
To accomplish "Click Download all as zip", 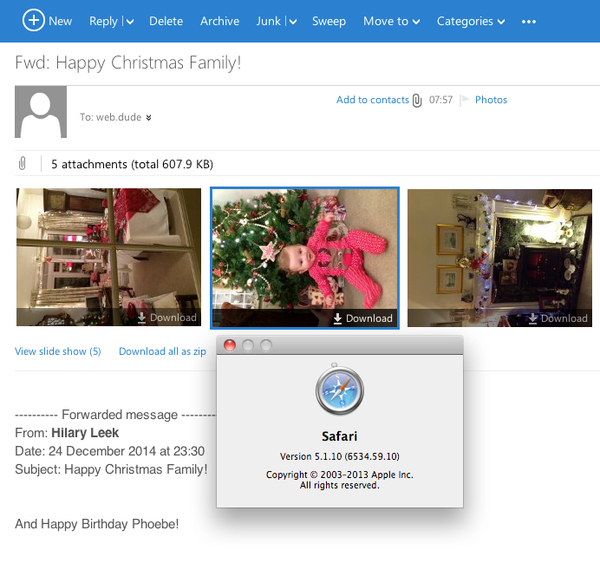I will point(162,351).
